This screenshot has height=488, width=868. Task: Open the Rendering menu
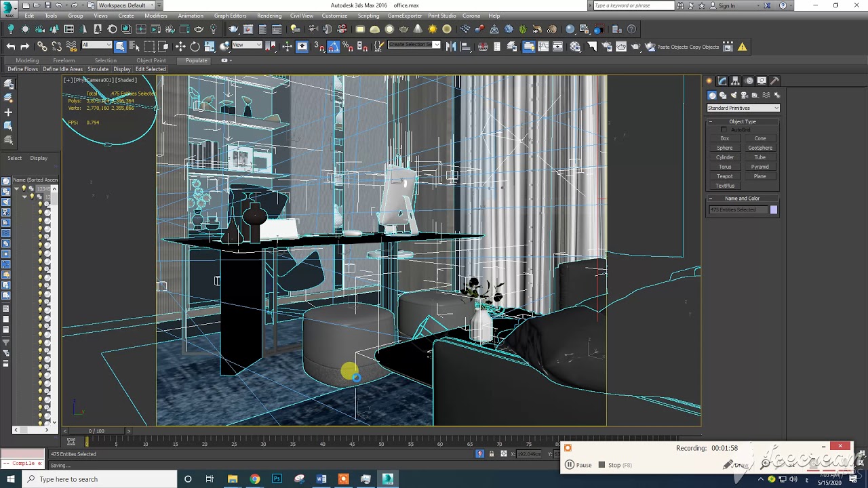click(269, 16)
